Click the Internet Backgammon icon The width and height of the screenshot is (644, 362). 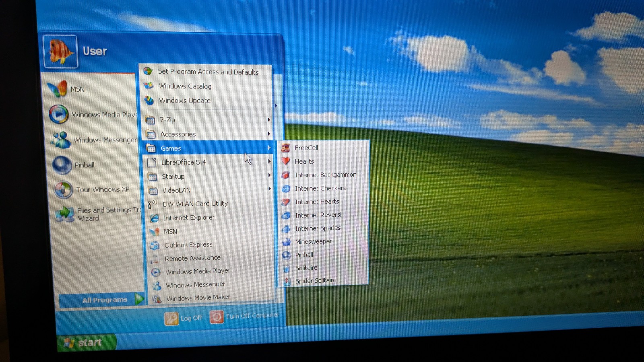286,175
